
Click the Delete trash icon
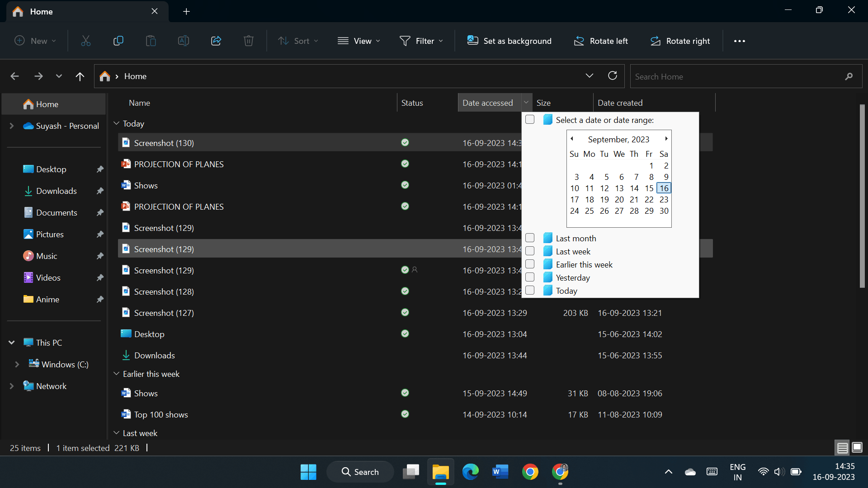click(x=249, y=41)
